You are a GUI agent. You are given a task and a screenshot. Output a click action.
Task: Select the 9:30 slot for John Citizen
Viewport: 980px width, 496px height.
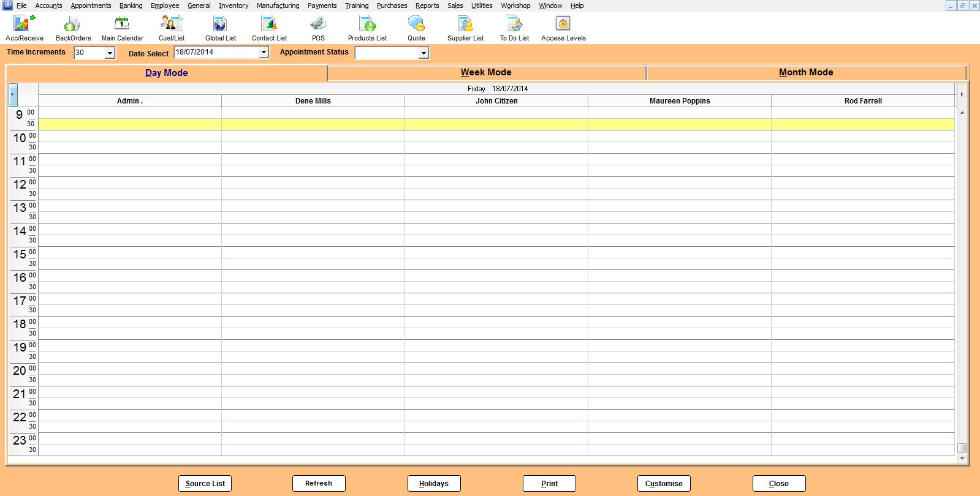pyautogui.click(x=496, y=124)
